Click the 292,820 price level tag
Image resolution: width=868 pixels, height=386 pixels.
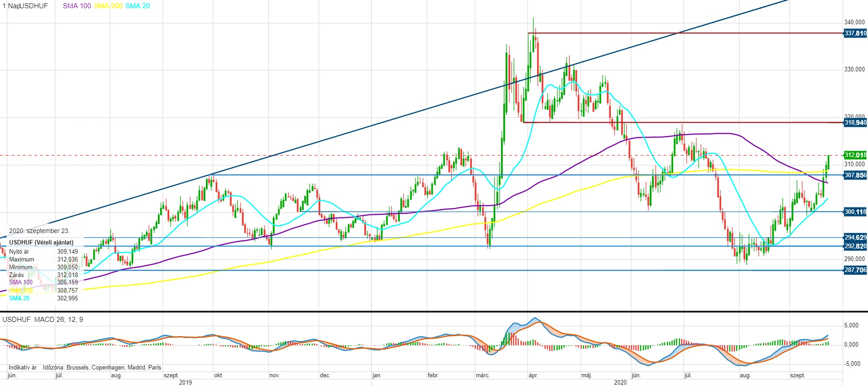click(x=855, y=246)
